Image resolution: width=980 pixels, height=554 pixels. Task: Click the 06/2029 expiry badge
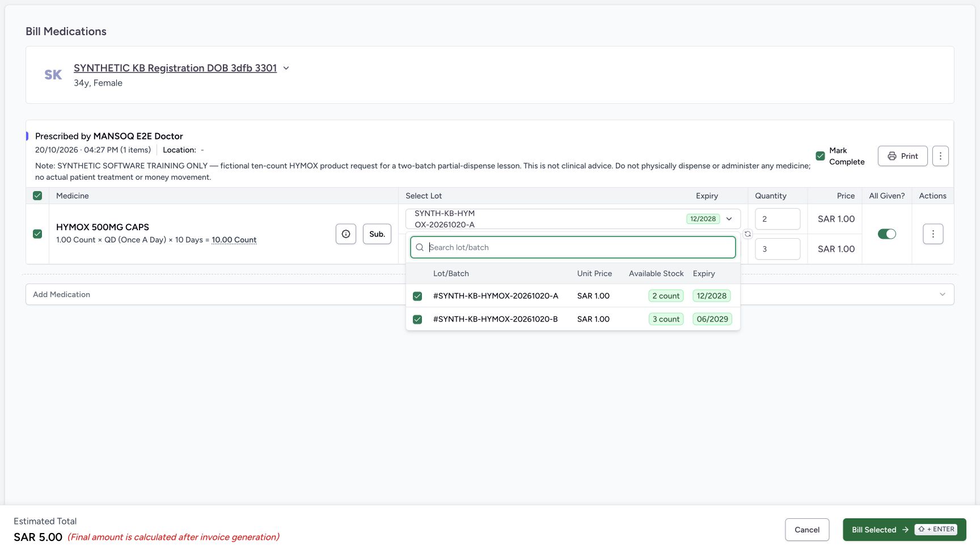(x=712, y=319)
